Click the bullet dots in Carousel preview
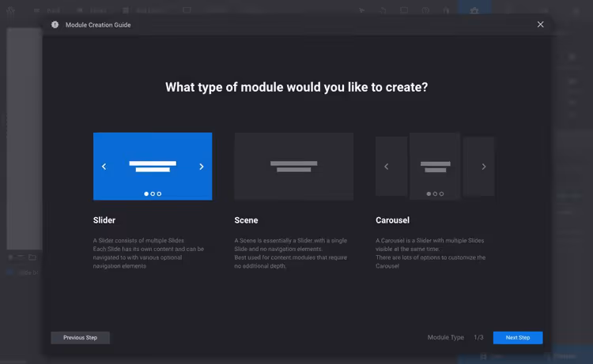The width and height of the screenshot is (593, 364). click(435, 193)
